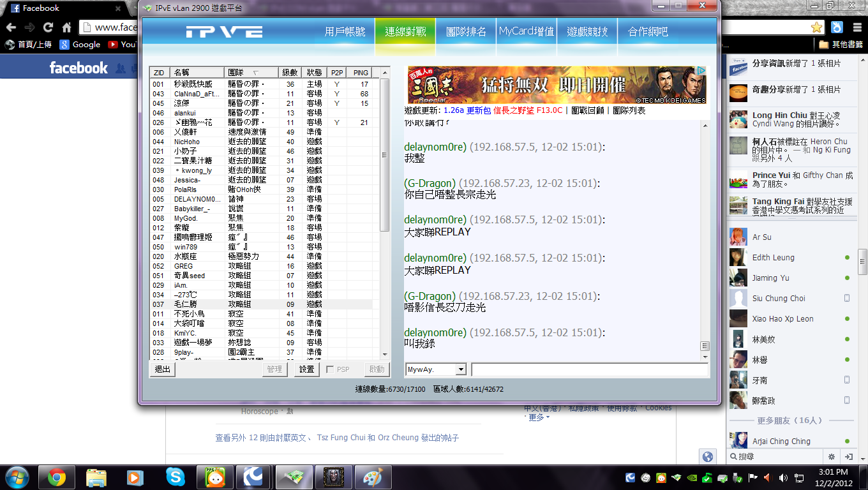This screenshot has height=490, width=868.
Task: Open the 查看另外 12 則 posts link
Action: 337,438
